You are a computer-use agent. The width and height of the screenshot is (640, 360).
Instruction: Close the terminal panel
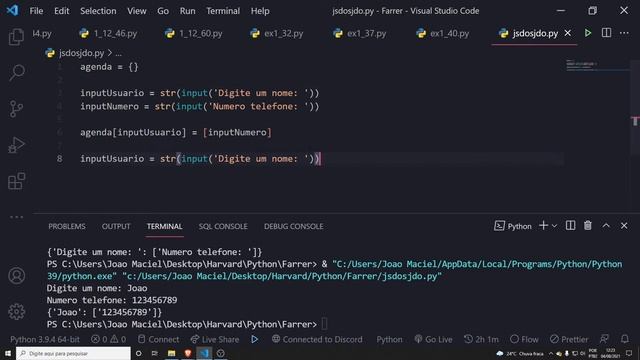pyautogui.click(x=624, y=226)
